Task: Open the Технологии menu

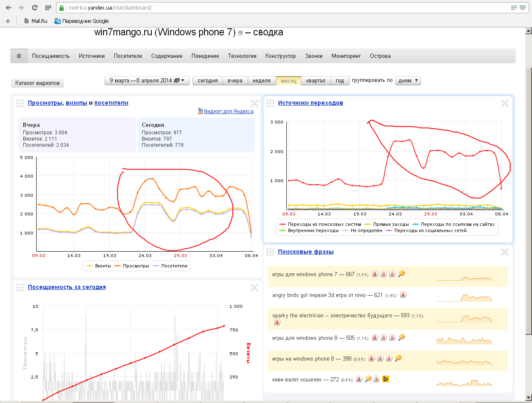Action: click(242, 56)
